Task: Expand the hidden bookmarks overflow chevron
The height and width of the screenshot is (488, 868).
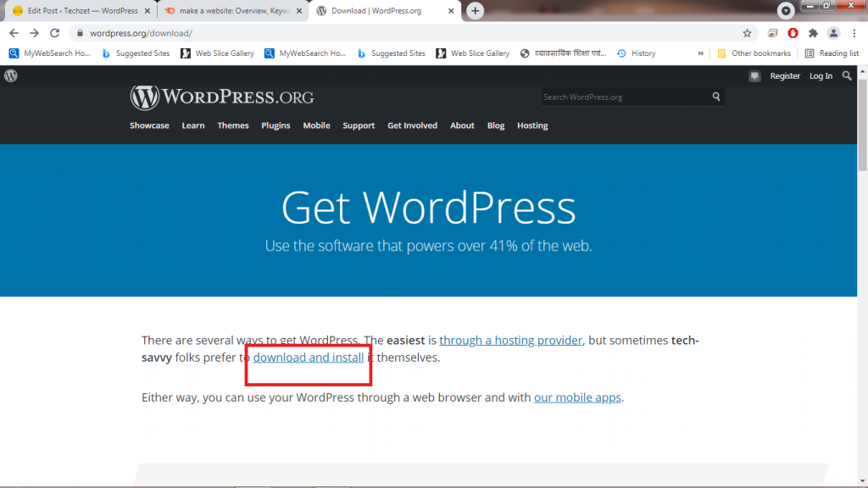Action: point(701,53)
